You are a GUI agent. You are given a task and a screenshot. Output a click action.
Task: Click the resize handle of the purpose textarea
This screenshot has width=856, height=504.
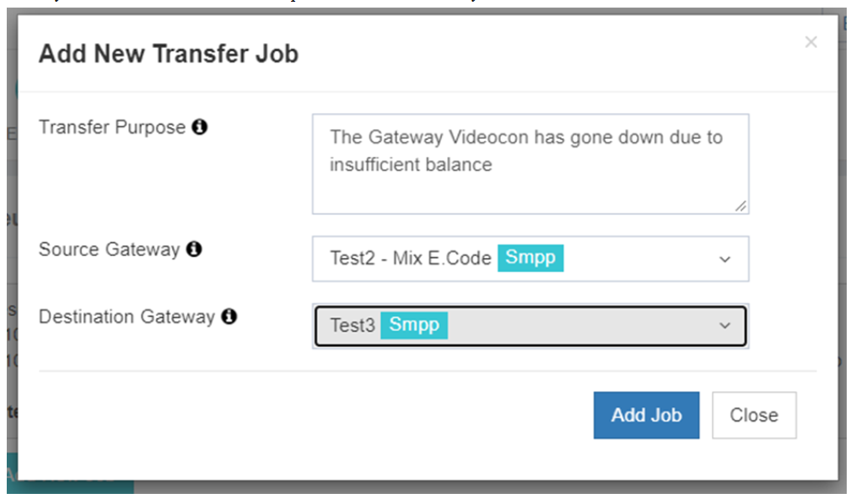[x=741, y=207]
